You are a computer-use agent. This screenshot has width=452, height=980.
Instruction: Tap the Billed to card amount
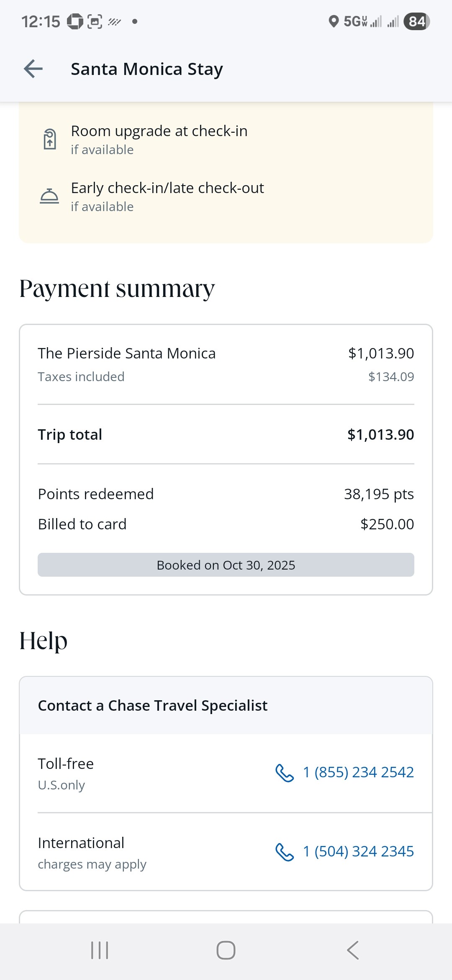(x=387, y=524)
